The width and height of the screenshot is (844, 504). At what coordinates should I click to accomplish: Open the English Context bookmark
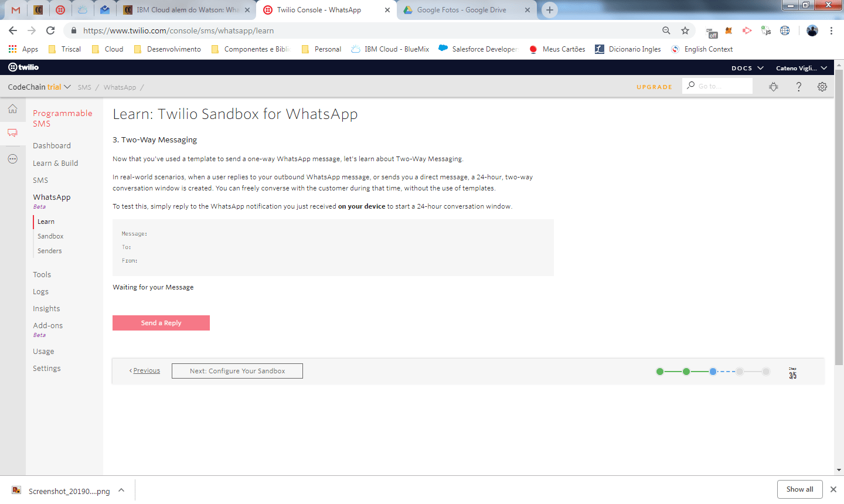coord(702,49)
